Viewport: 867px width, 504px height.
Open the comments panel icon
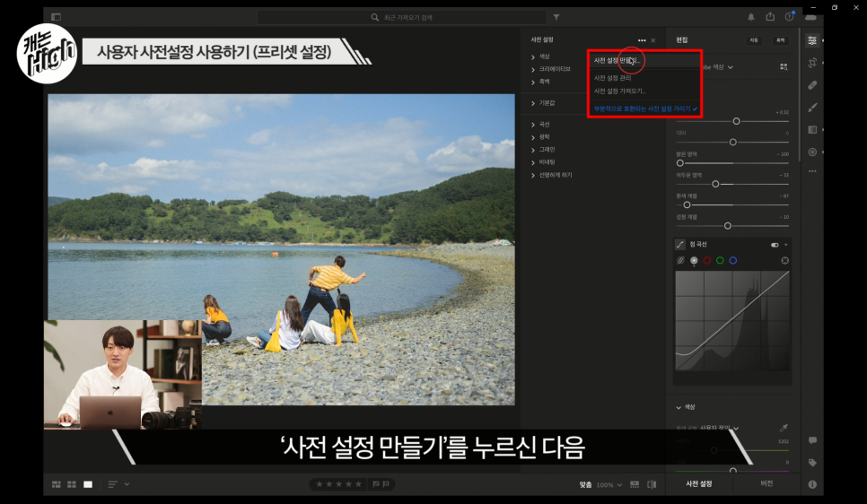point(812,440)
